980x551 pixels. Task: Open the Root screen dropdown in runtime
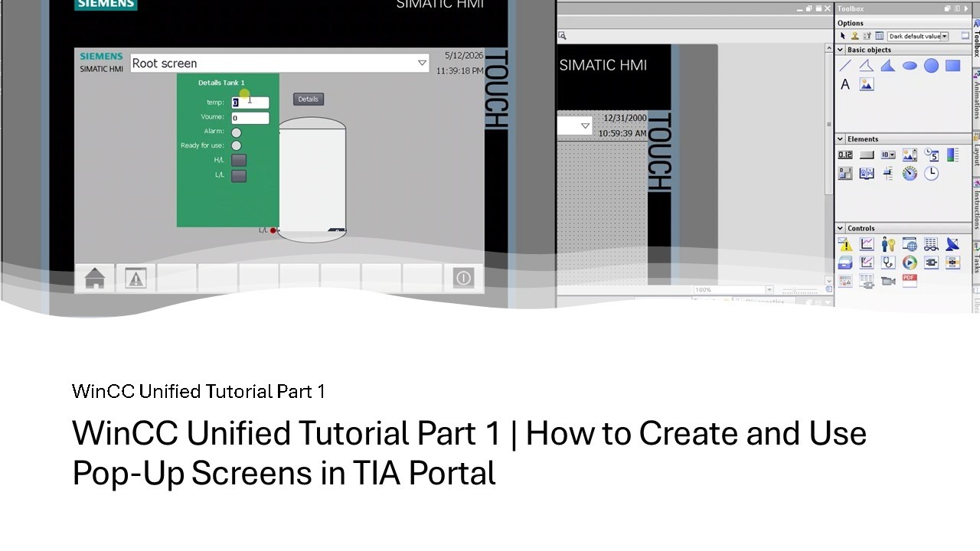(x=422, y=63)
